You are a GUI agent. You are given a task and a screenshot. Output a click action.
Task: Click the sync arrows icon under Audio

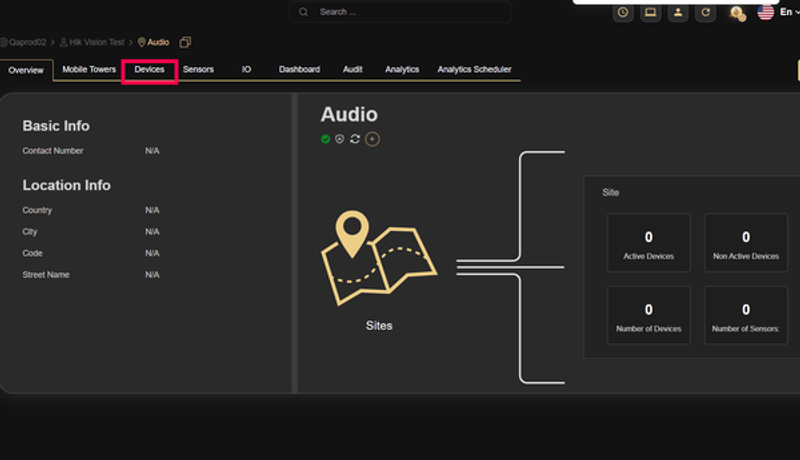(355, 139)
